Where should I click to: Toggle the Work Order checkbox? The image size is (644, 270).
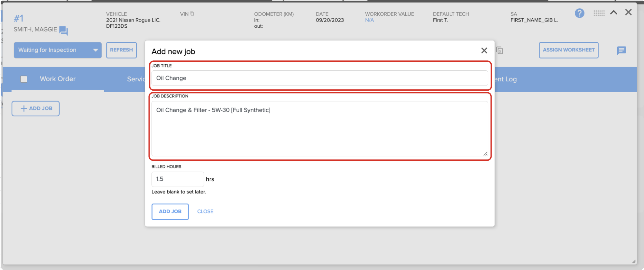24,79
